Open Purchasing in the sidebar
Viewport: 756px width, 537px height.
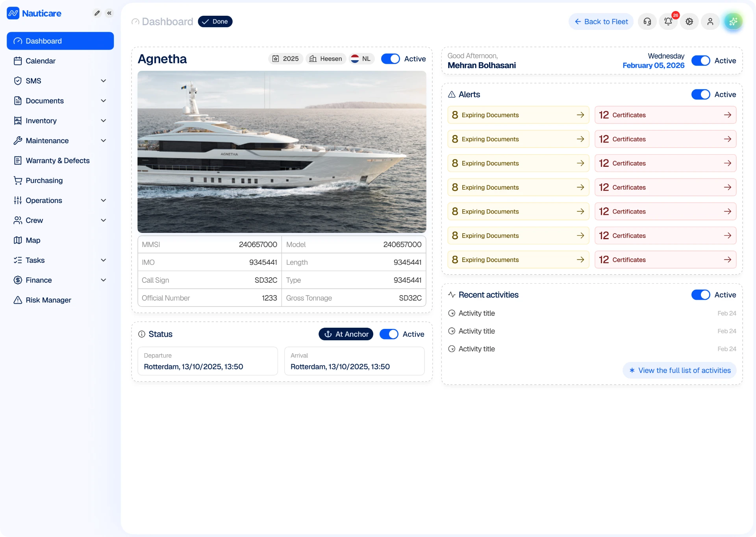click(60, 181)
